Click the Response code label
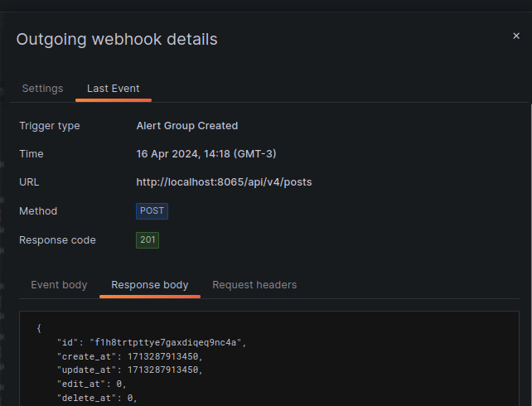The image size is (532, 406). click(x=57, y=240)
